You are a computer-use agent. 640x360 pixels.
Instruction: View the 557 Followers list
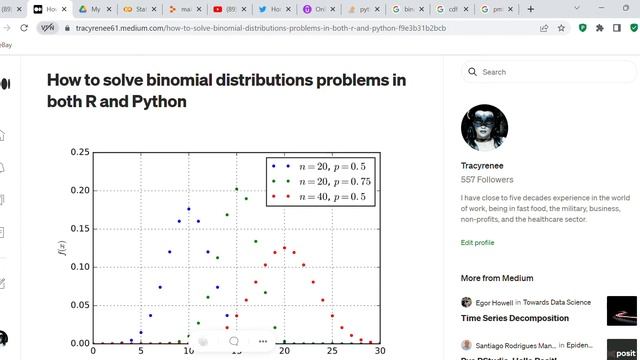(487, 180)
